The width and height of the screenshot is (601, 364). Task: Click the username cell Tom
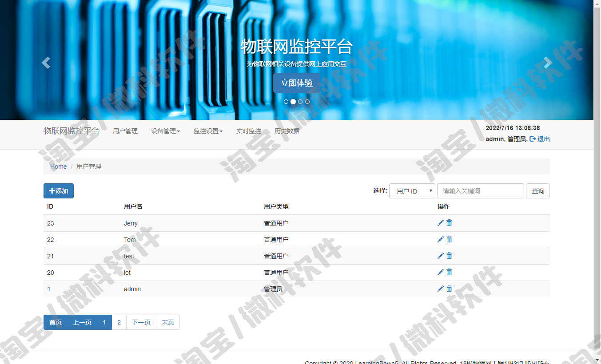click(x=130, y=240)
